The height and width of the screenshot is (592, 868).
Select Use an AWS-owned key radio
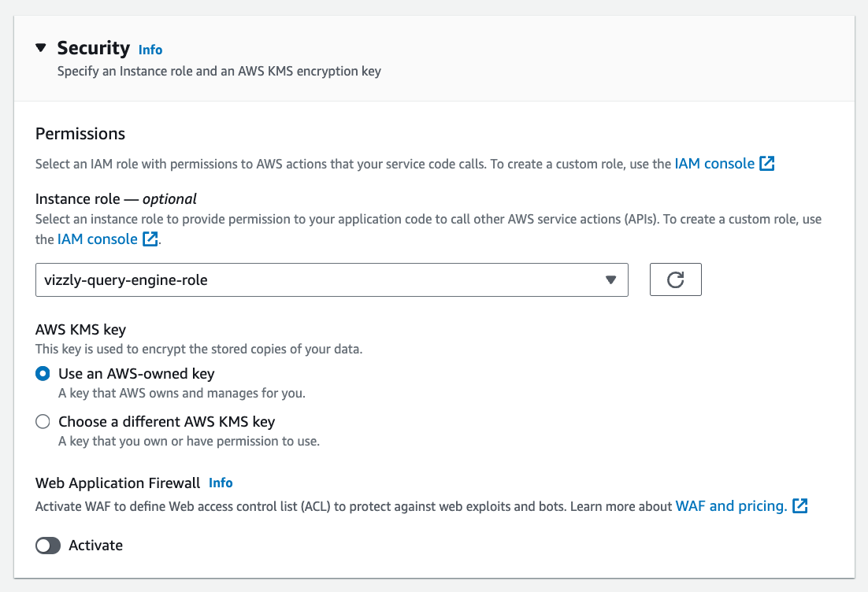coord(43,373)
